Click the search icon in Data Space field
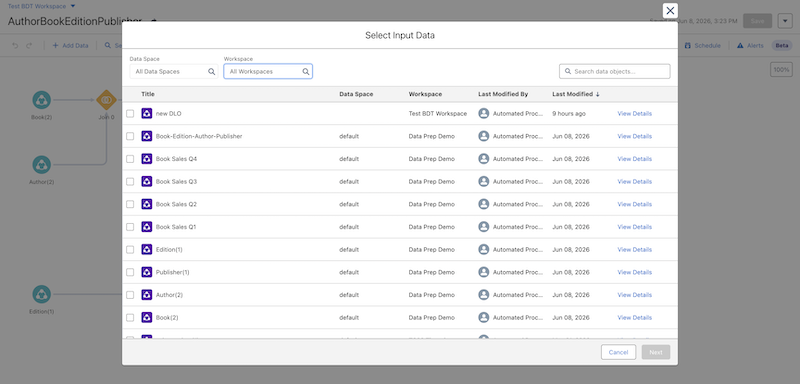 click(211, 72)
